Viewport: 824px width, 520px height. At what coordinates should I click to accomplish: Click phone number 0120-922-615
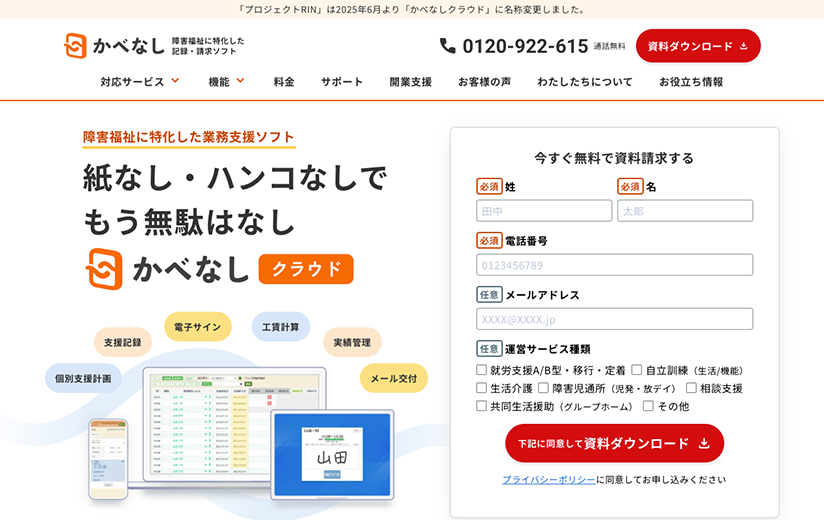coord(525,46)
